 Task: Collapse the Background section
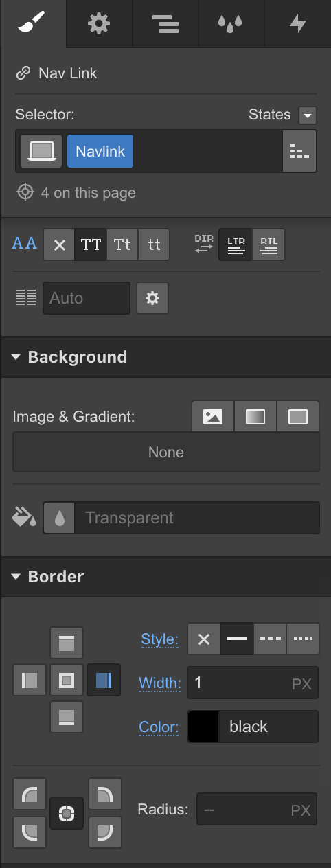click(x=69, y=357)
